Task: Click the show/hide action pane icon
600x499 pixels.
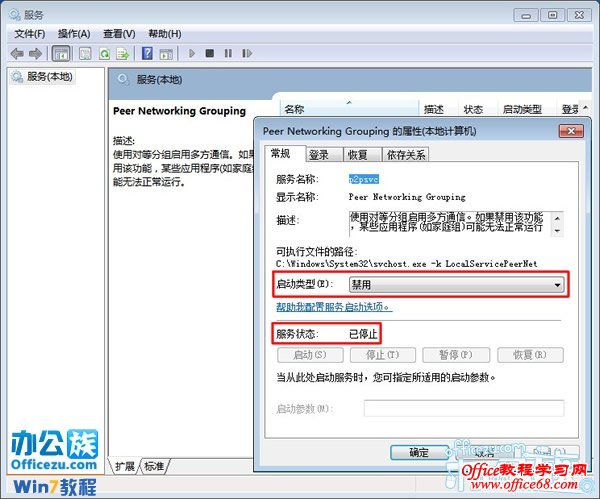Action: click(x=166, y=54)
